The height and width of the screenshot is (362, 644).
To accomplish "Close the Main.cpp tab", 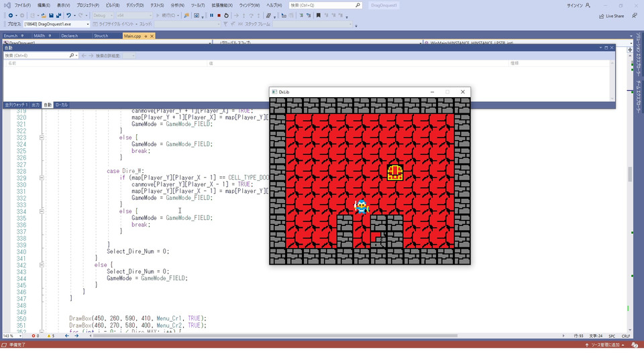I will pos(152,36).
